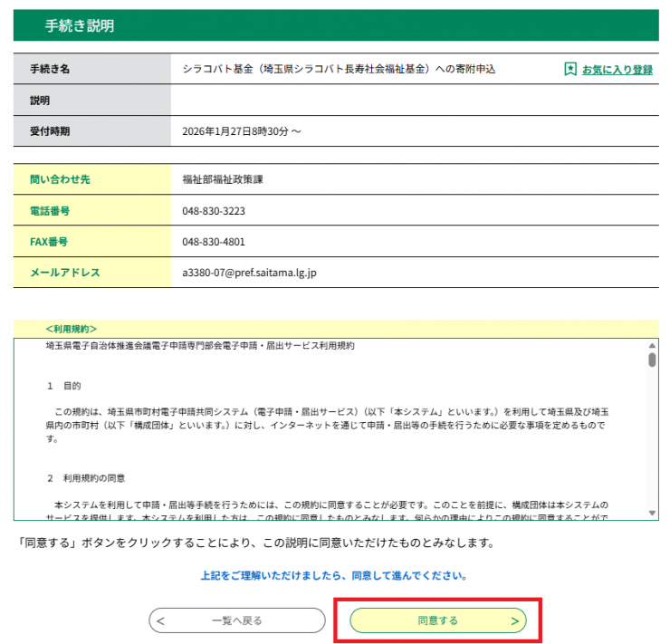Click the scrollbar thumb in 利用規約 box
The height and width of the screenshot is (644, 670).
pyautogui.click(x=652, y=360)
